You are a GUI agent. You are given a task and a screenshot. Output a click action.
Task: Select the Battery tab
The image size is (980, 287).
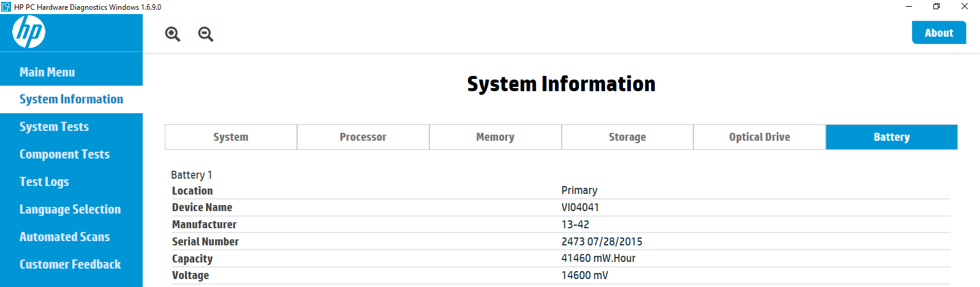click(x=892, y=137)
